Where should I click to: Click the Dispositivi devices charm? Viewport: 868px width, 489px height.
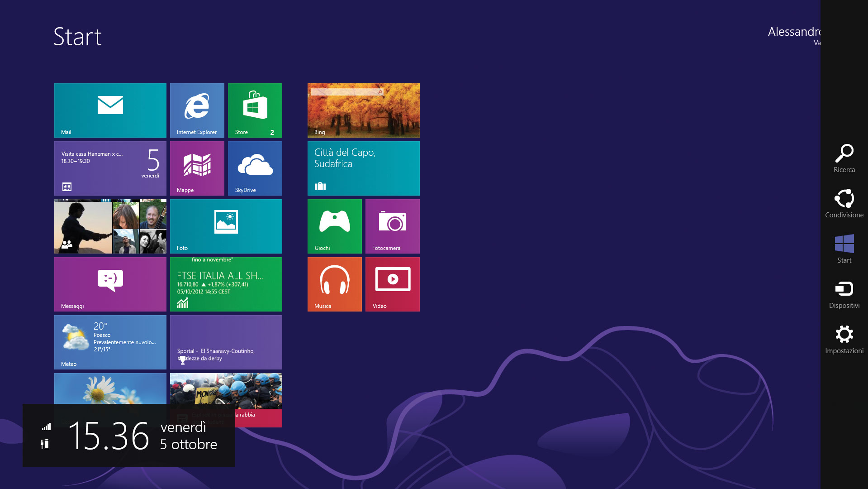coord(844,294)
